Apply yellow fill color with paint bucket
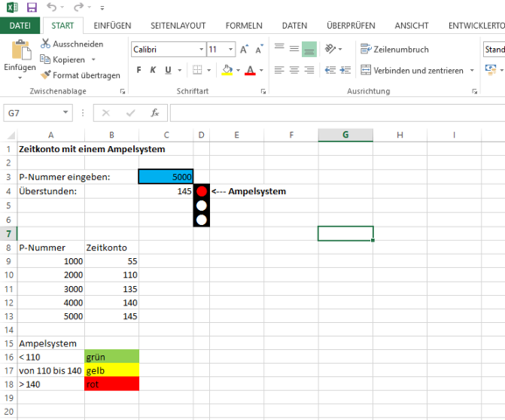 [227, 70]
